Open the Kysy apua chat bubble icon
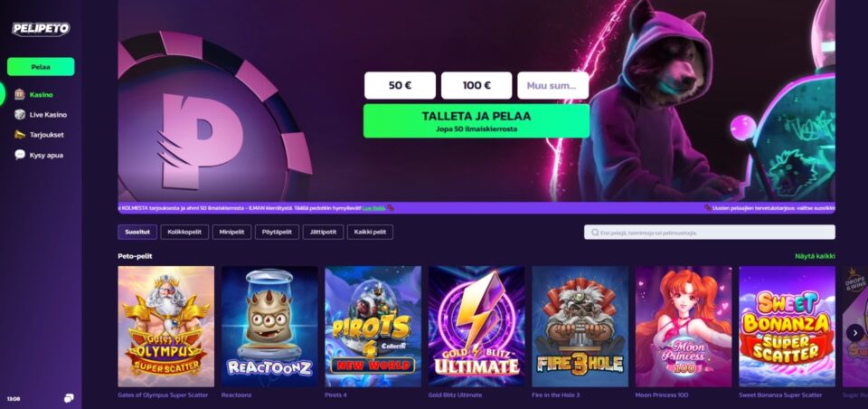The width and height of the screenshot is (868, 409). (x=20, y=155)
